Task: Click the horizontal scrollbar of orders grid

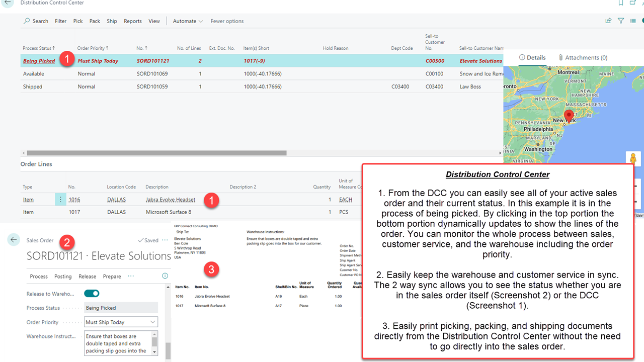Action: pos(156,153)
